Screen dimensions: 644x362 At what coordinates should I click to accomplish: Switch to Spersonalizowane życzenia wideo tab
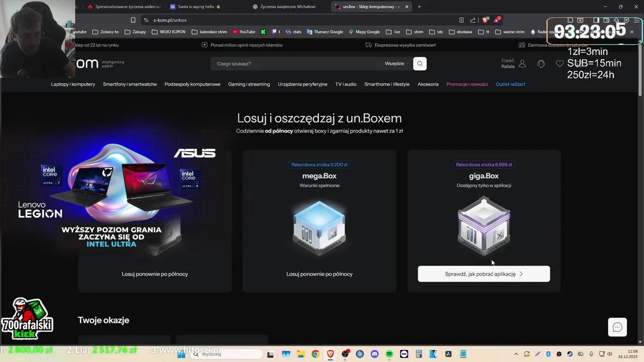pos(124,7)
